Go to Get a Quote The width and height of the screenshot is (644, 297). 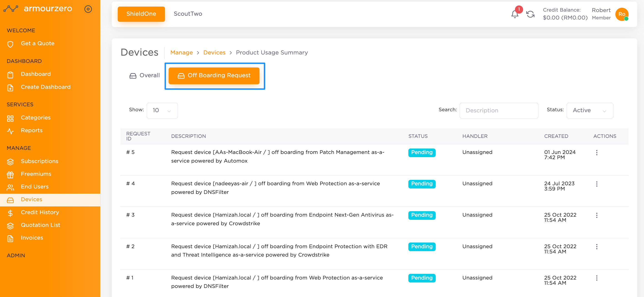(x=37, y=43)
